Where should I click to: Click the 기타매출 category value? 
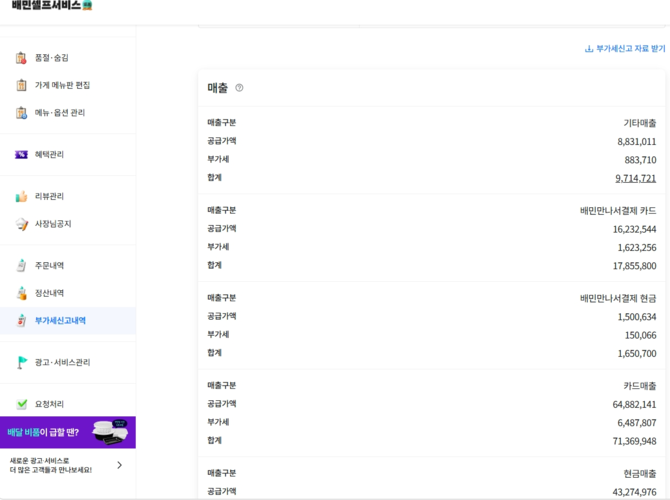coord(640,123)
